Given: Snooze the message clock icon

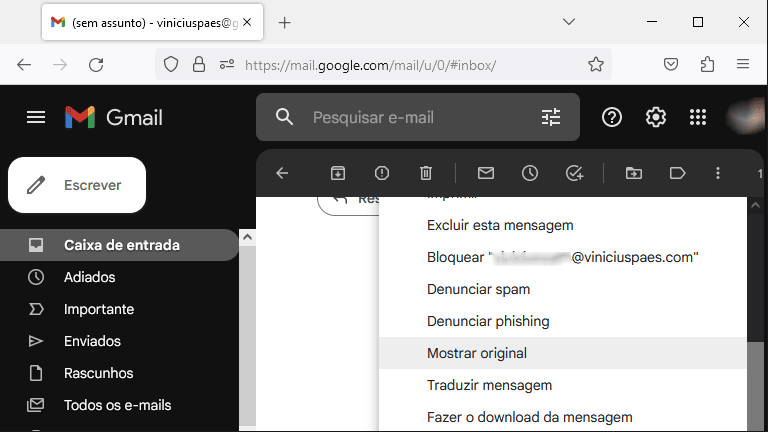Looking at the screenshot, I should pyautogui.click(x=529, y=173).
